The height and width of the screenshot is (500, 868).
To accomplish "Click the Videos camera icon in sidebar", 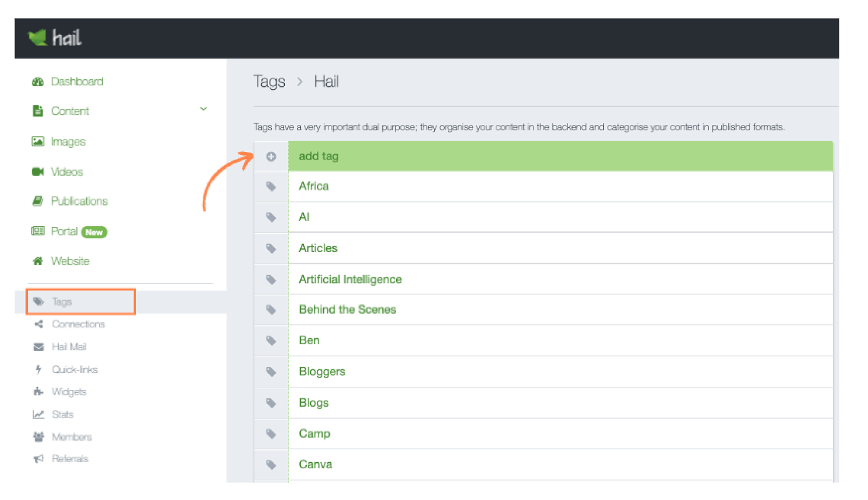I will 38,172.
